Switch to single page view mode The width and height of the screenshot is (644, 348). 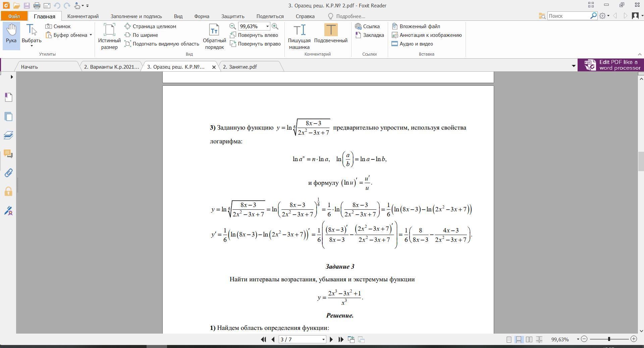[509, 339]
